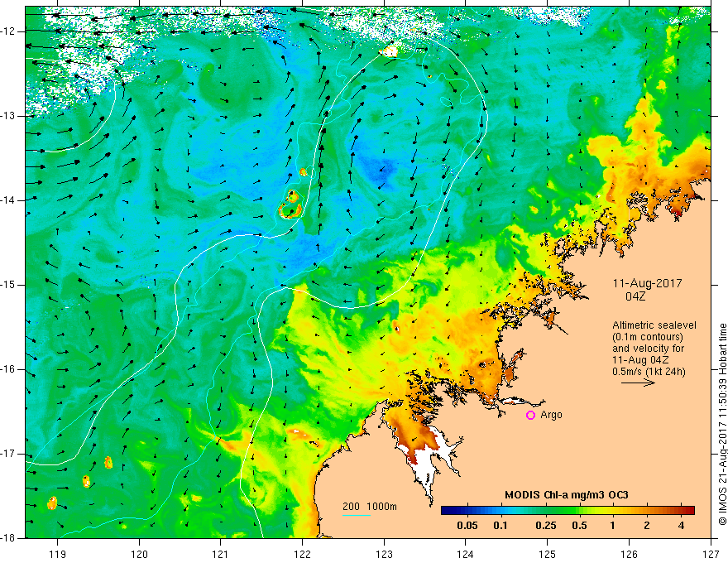The width and height of the screenshot is (728, 563).
Task: Click the 127 longitude axis label
Action: [711, 554]
